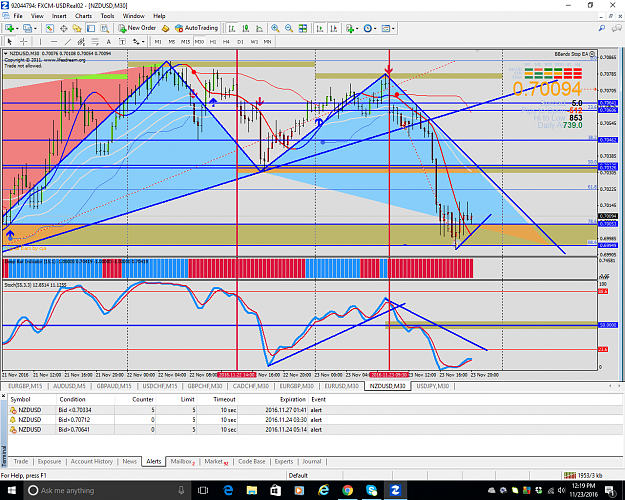Tile chart windows icon

[x=303, y=28]
